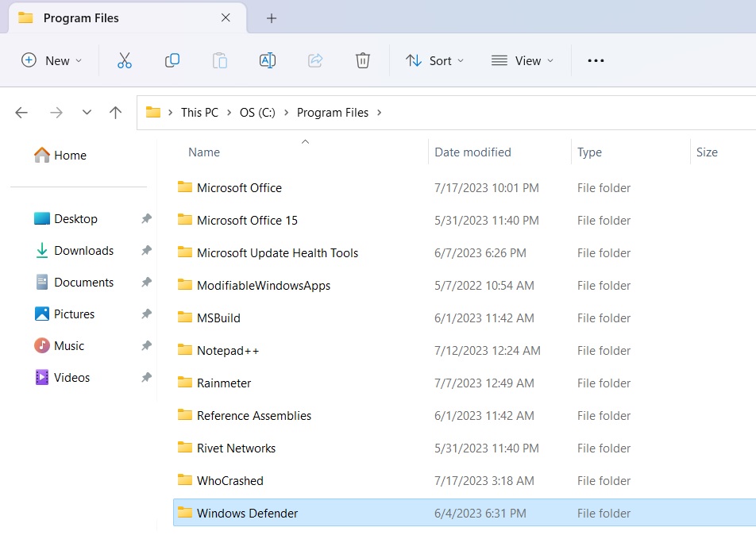Open the View options dropdown
756x535 pixels.
click(x=523, y=60)
